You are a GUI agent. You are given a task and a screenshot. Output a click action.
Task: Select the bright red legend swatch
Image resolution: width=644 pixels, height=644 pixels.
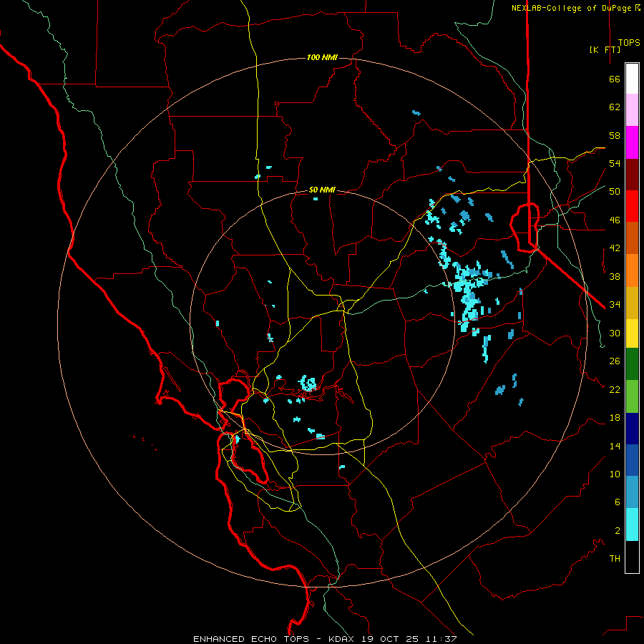tap(632, 206)
